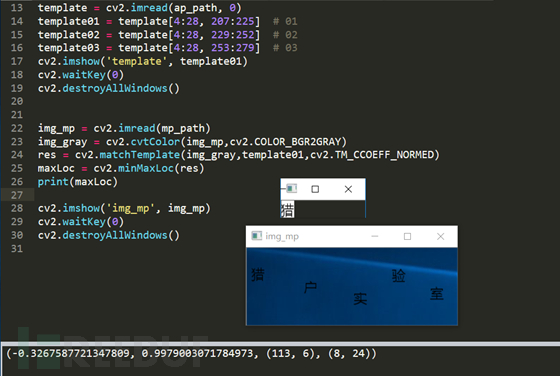Click the 室 character in the captcha image
Image resolution: width=560 pixels, height=376 pixels.
point(436,294)
